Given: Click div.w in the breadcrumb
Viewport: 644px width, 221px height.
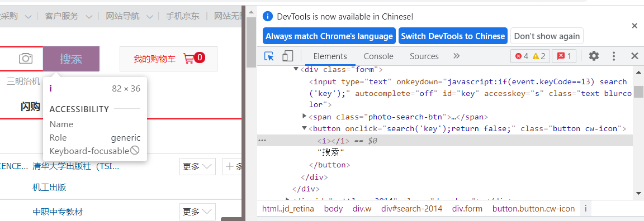Looking at the screenshot, I should (362, 209).
